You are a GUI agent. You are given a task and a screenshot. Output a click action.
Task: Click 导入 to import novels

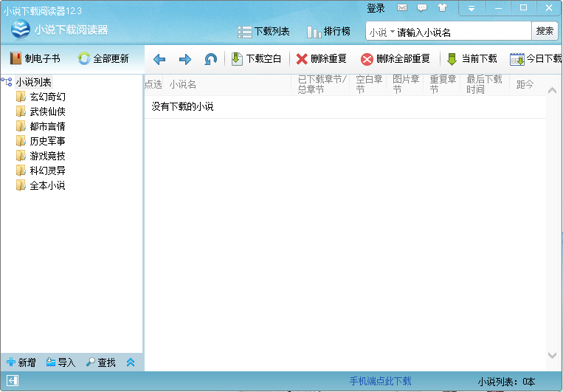(x=61, y=362)
